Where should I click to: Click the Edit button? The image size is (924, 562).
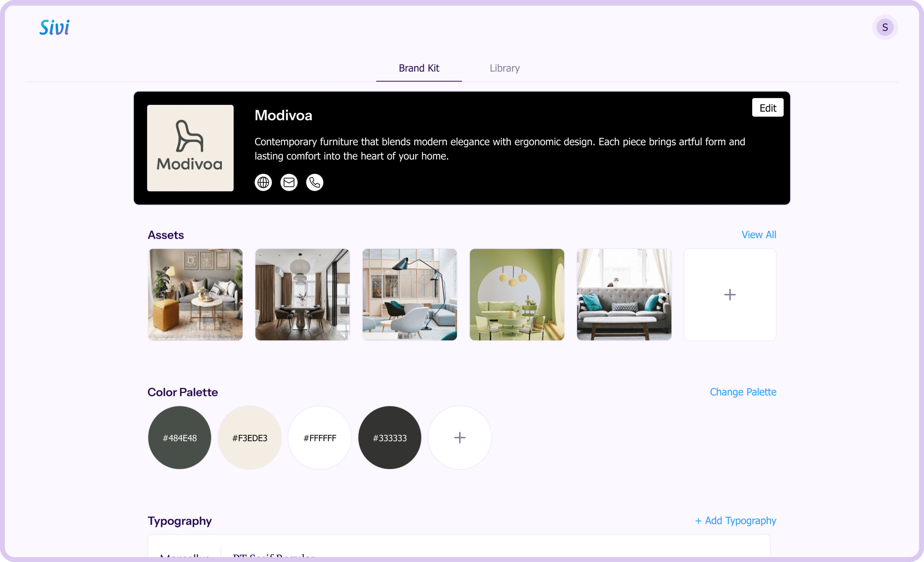coord(768,108)
